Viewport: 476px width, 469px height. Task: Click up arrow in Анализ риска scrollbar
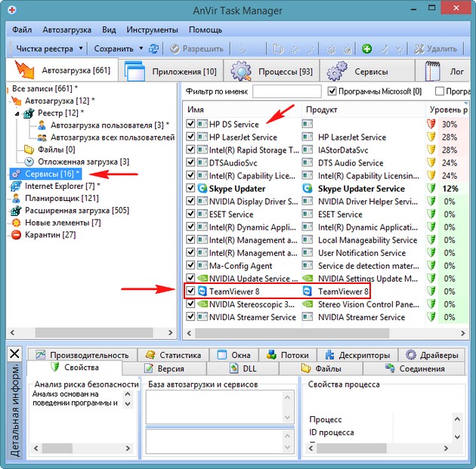click(x=128, y=394)
